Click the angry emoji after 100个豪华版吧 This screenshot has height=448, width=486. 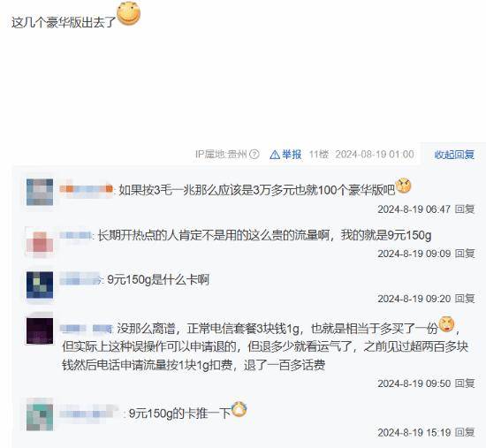click(x=404, y=186)
